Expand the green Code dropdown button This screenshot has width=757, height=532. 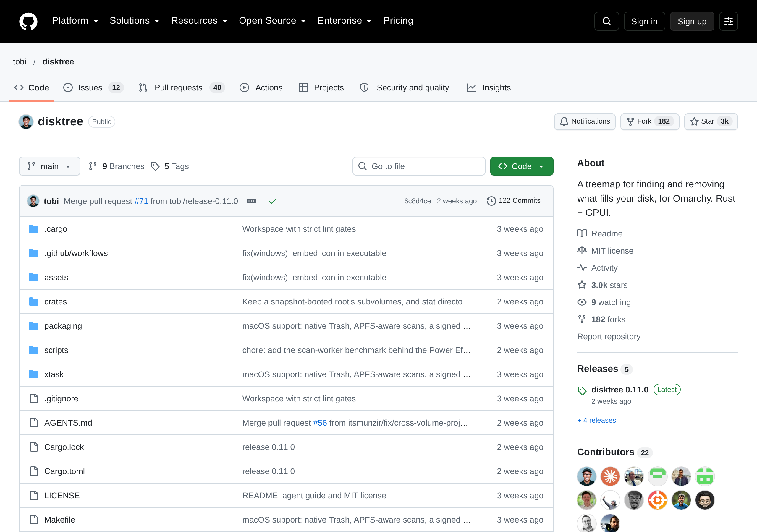[521, 166]
